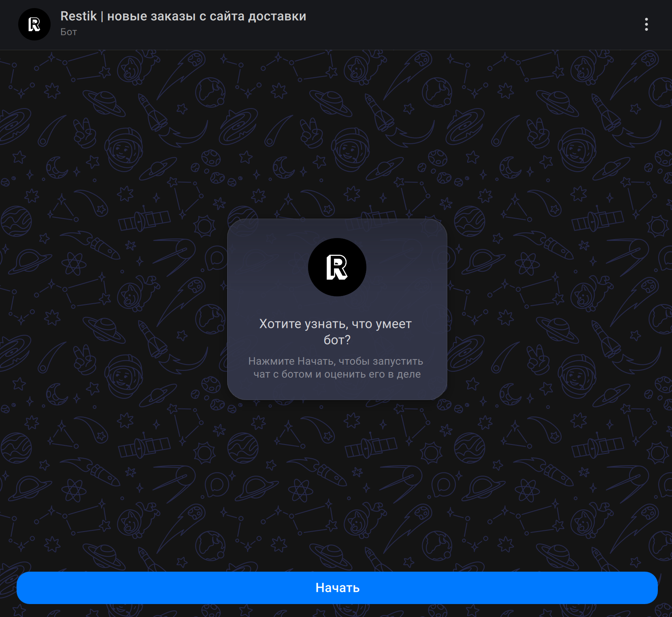Click empty header area left of three-dot menu
672x617 pixels.
pos(486,24)
